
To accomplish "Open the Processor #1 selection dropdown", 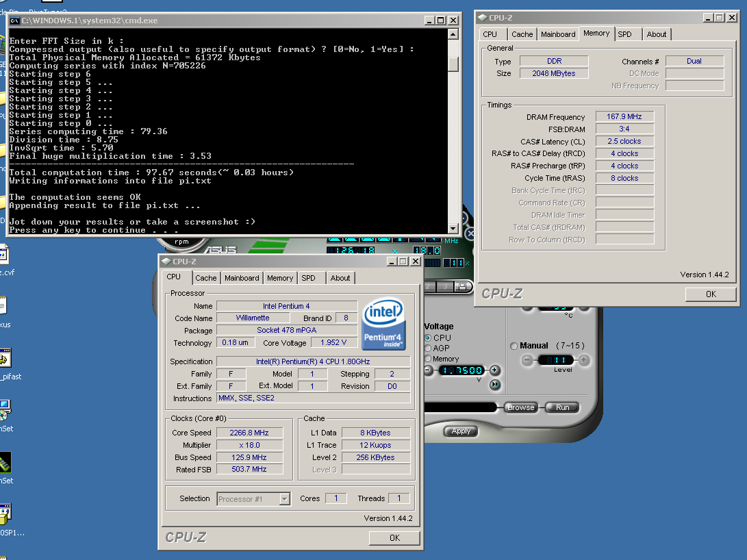I will [x=284, y=499].
